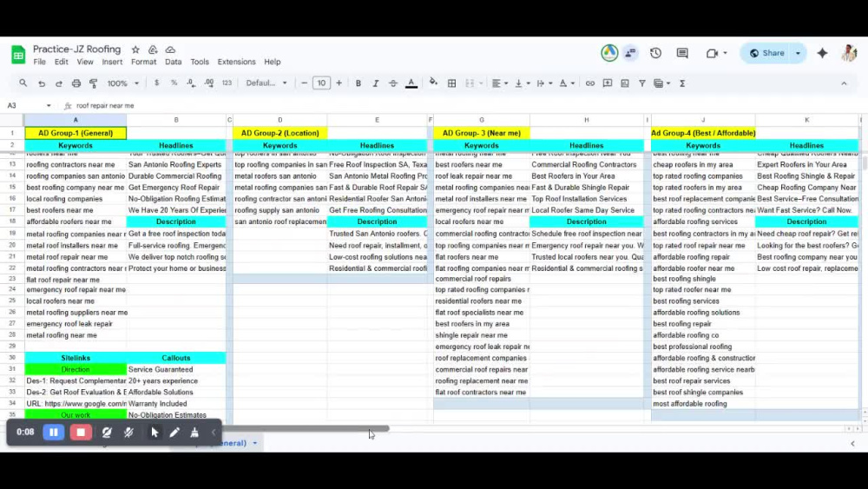Open the Extensions menu
This screenshot has height=489, width=868.
236,62
